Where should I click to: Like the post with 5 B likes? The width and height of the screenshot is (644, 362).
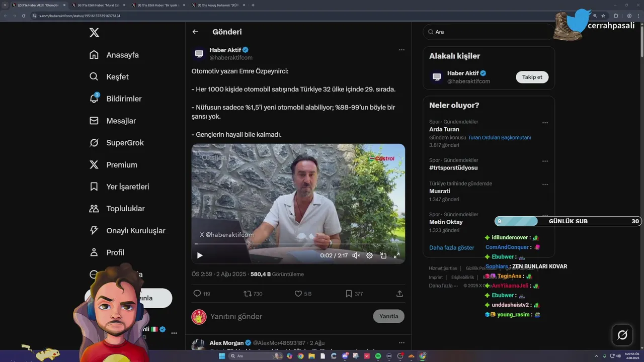click(303, 294)
